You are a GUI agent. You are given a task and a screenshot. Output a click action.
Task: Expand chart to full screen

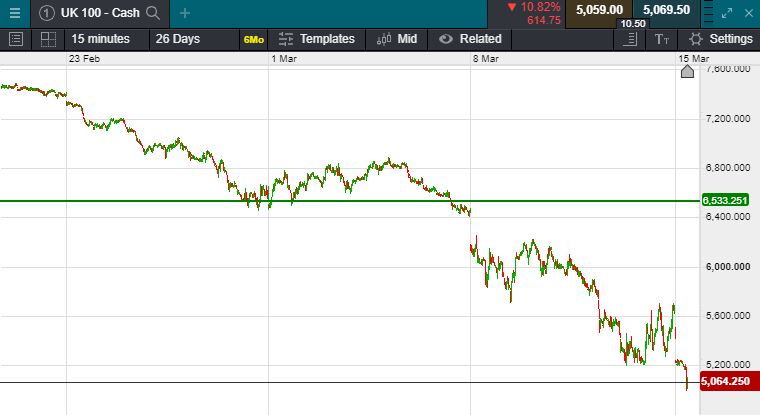click(727, 12)
